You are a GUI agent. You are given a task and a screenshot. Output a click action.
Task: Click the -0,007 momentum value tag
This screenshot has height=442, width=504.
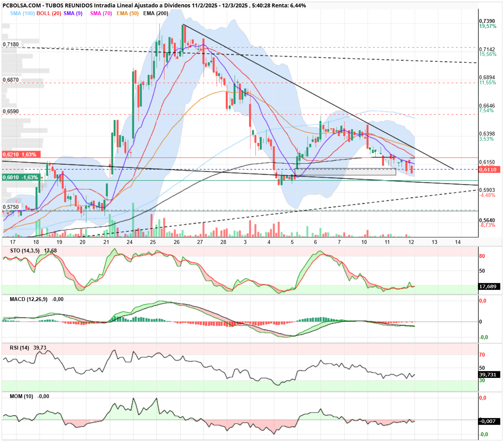tap(489, 421)
